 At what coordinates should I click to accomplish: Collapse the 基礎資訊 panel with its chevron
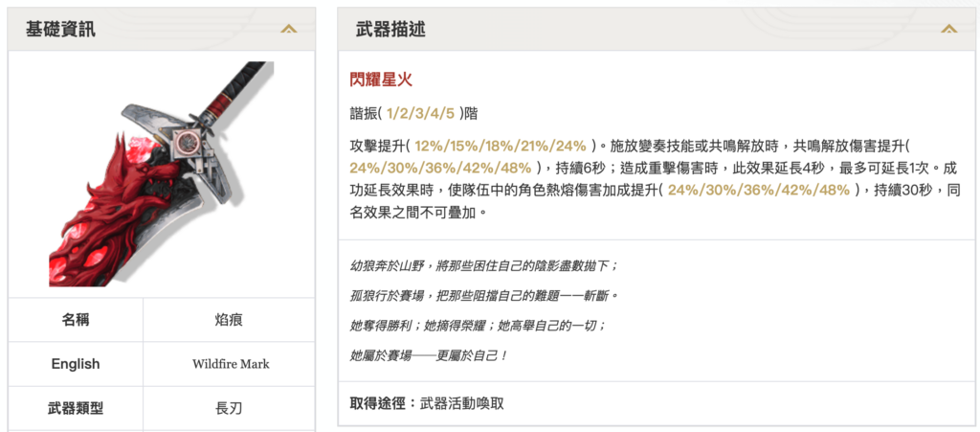coord(288,29)
